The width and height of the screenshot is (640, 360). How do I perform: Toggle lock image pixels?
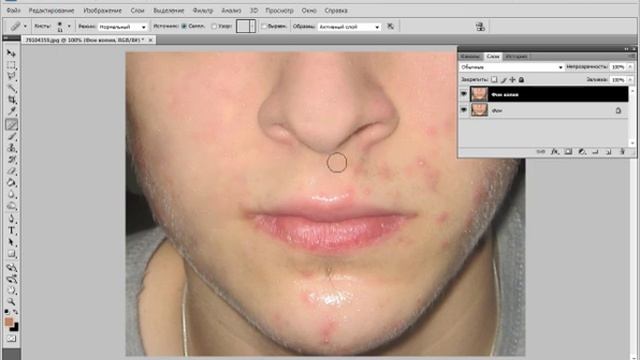pyautogui.click(x=504, y=80)
